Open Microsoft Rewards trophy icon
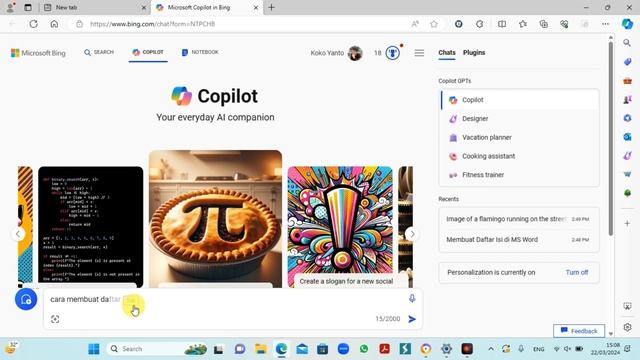The height and width of the screenshot is (360, 640). click(x=393, y=53)
